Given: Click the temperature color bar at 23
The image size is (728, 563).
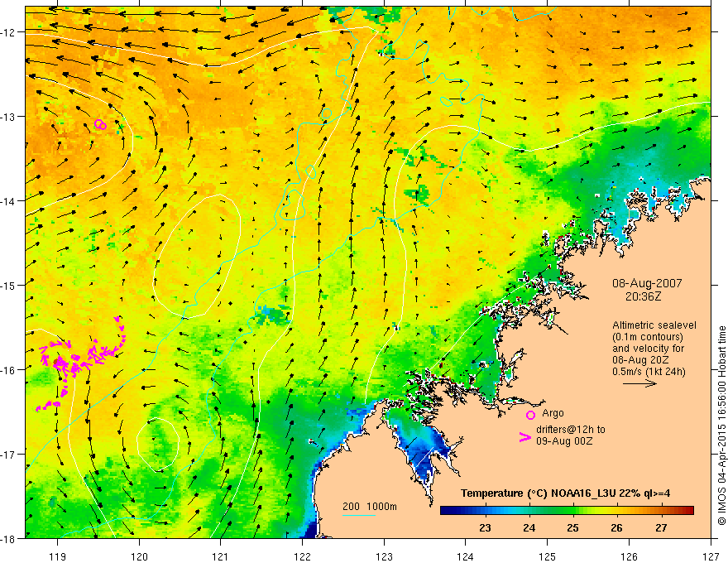Looking at the screenshot, I should click(485, 510).
